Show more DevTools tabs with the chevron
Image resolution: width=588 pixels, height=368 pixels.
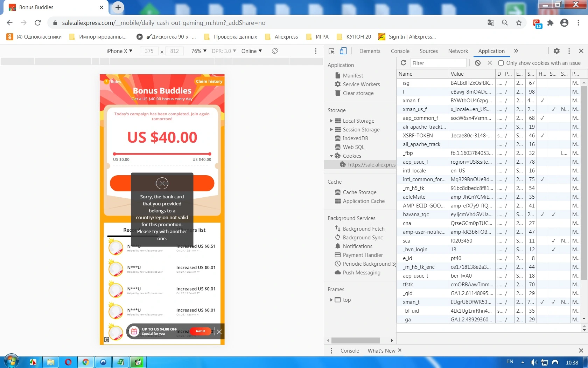516,51
